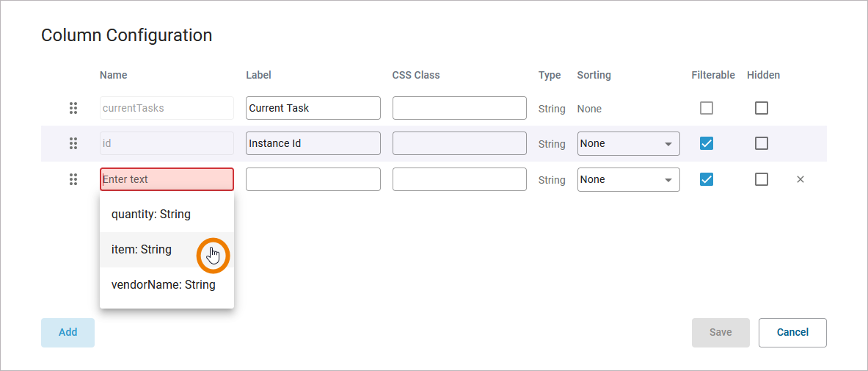Screen dimensions: 868x371
Task: Uncheck Filterable checkbox for the new row
Action: pyautogui.click(x=707, y=179)
